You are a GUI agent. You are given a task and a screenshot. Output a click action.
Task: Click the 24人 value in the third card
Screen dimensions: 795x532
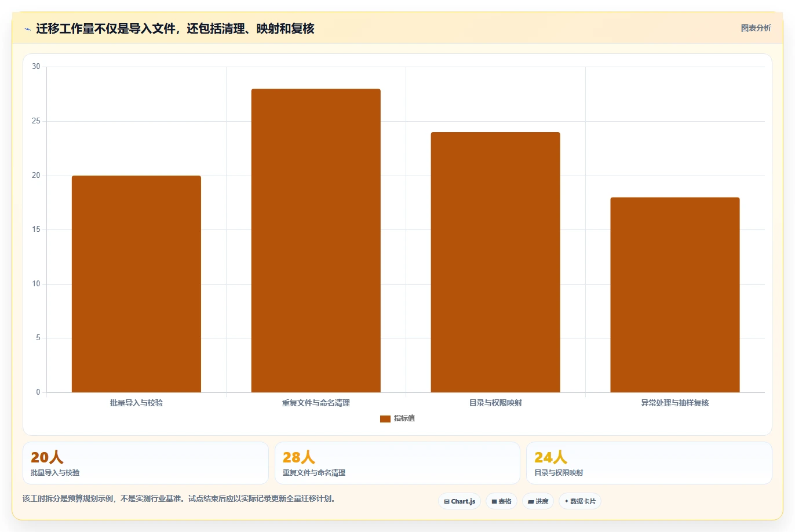[550, 457]
